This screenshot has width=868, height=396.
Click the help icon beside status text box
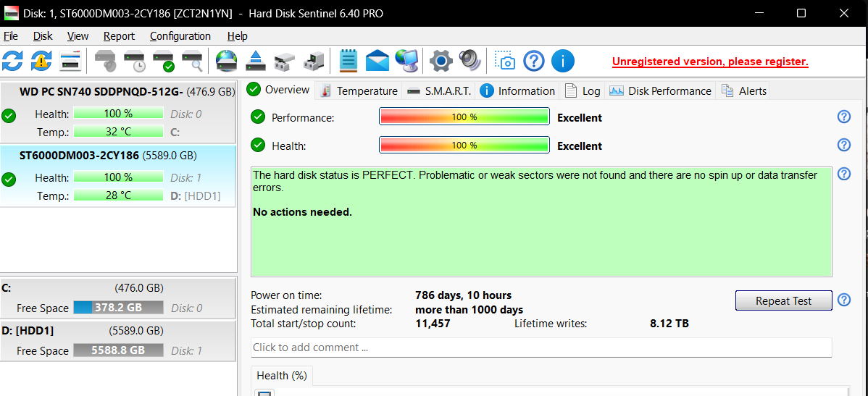point(843,174)
